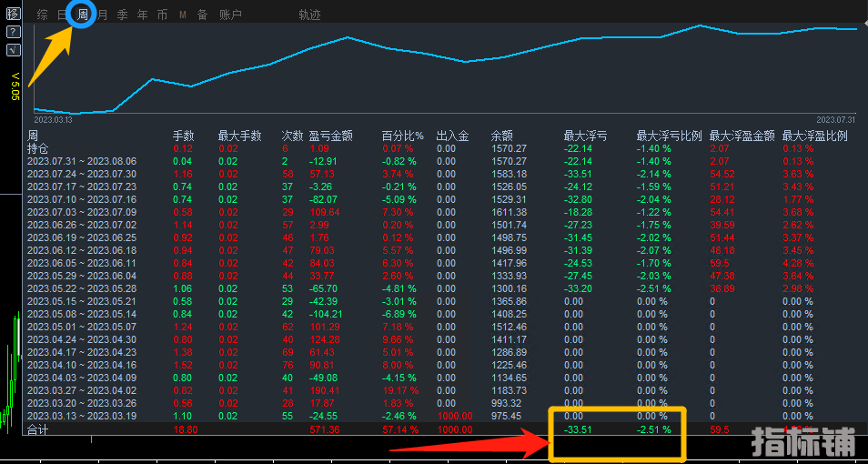
Task: Toggle the checkmark icon below help
Action: point(13,49)
